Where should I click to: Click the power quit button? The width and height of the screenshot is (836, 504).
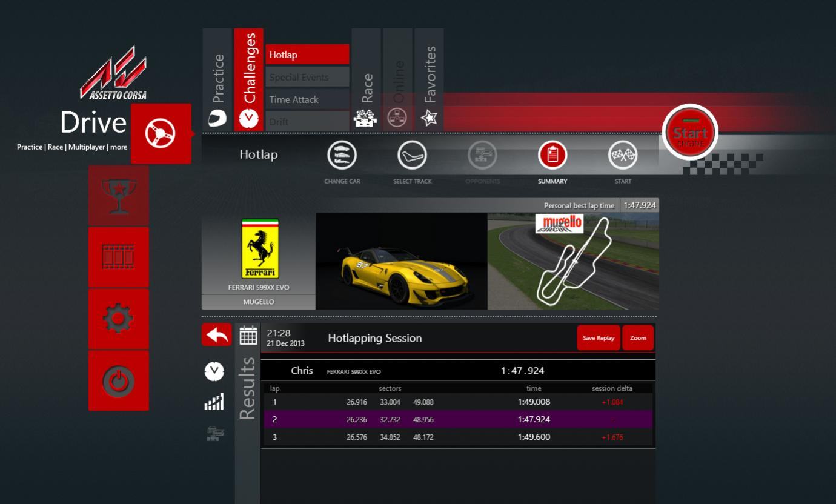[119, 380]
